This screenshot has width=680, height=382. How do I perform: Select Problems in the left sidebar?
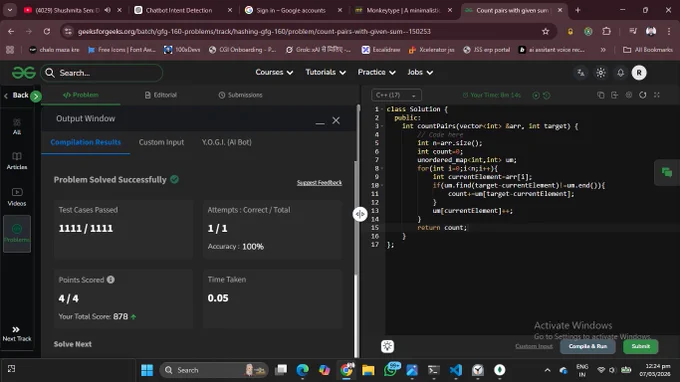click(17, 234)
